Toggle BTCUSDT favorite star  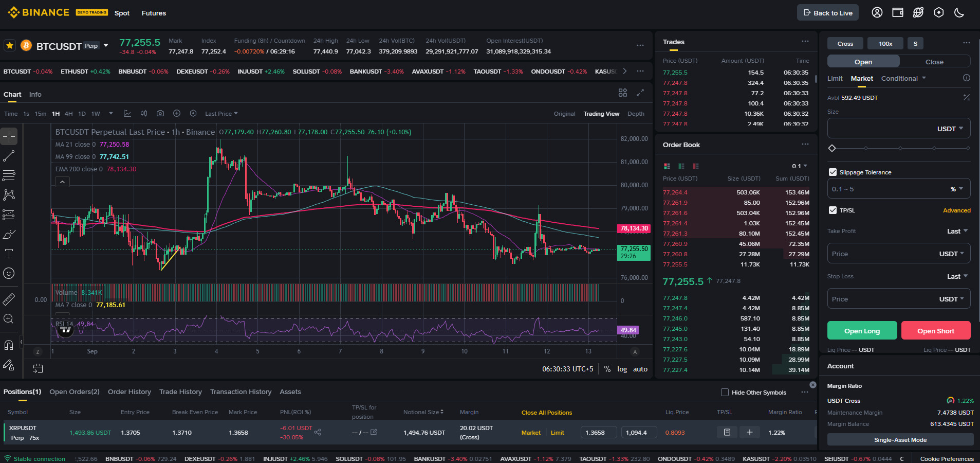point(10,45)
